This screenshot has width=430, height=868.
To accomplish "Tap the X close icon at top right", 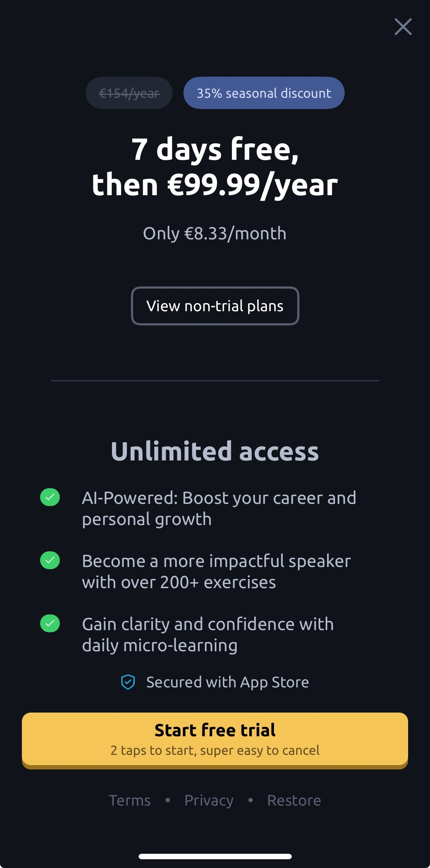I will coord(403,27).
